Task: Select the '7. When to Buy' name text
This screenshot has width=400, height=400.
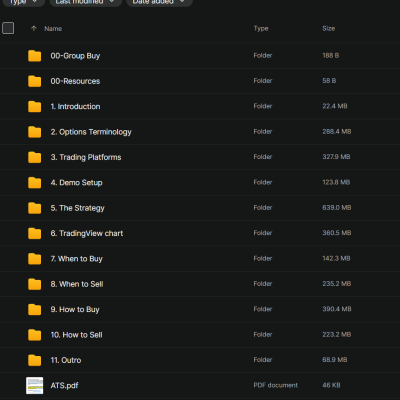Action: coord(77,259)
